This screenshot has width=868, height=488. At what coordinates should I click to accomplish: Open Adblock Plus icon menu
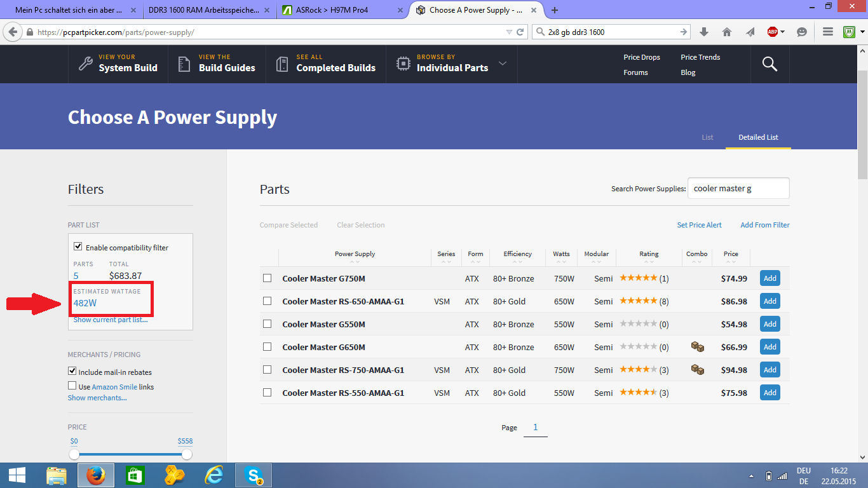coord(775,32)
